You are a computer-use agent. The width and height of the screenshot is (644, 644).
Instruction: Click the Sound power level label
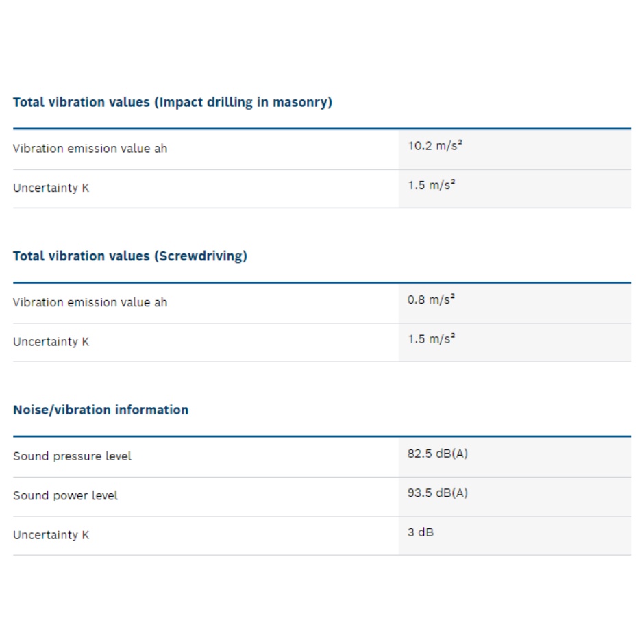point(65,495)
